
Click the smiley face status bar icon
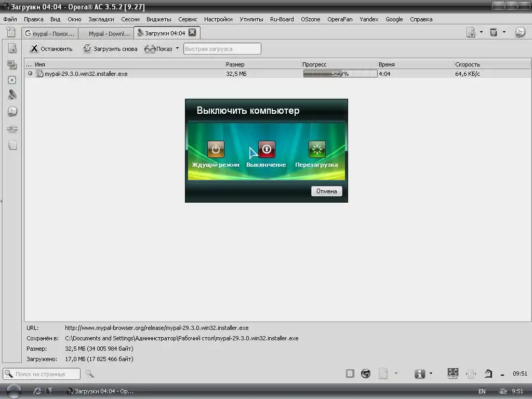coord(366,374)
